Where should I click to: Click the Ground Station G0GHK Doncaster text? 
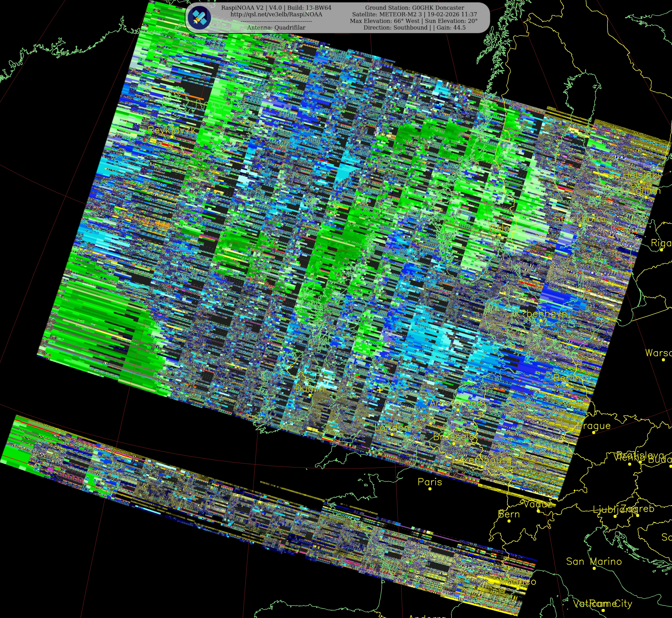414,8
